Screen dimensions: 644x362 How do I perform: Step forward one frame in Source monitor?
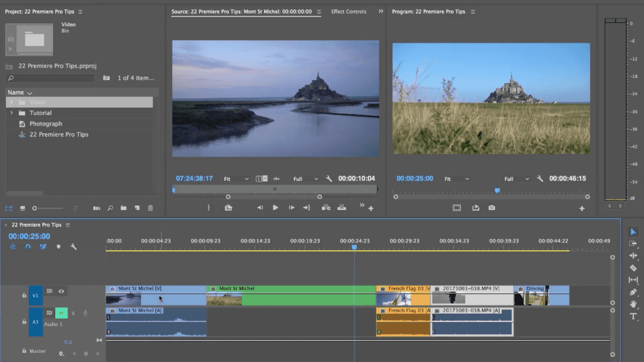coord(292,207)
